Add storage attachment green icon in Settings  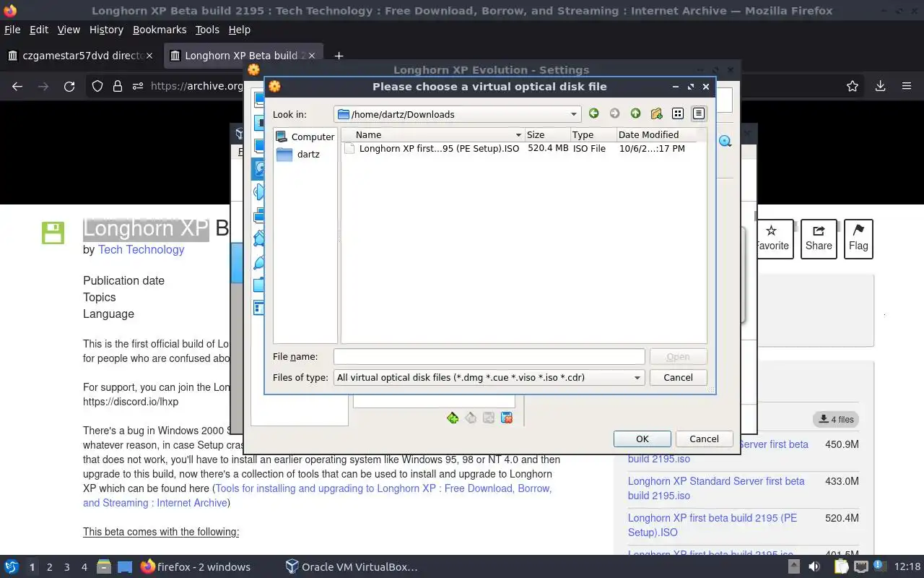tap(453, 418)
